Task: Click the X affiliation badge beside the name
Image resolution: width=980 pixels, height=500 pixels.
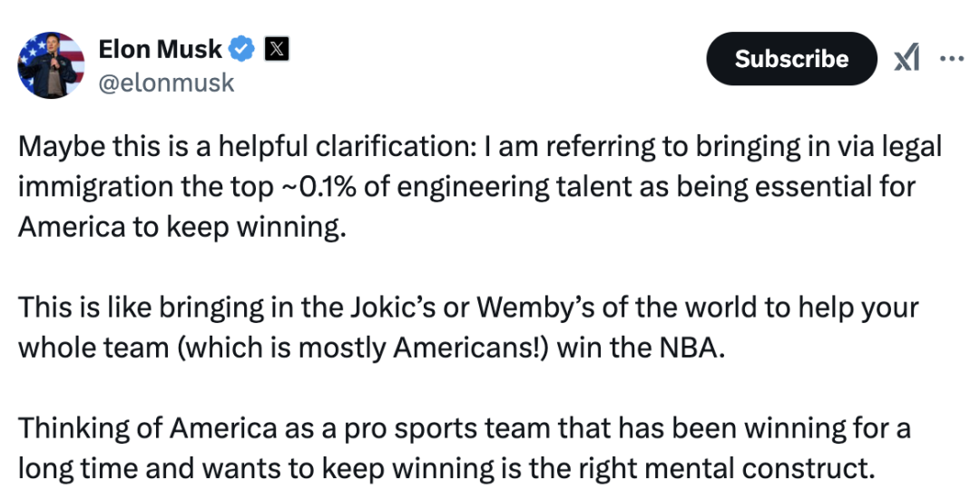Action: click(x=276, y=50)
